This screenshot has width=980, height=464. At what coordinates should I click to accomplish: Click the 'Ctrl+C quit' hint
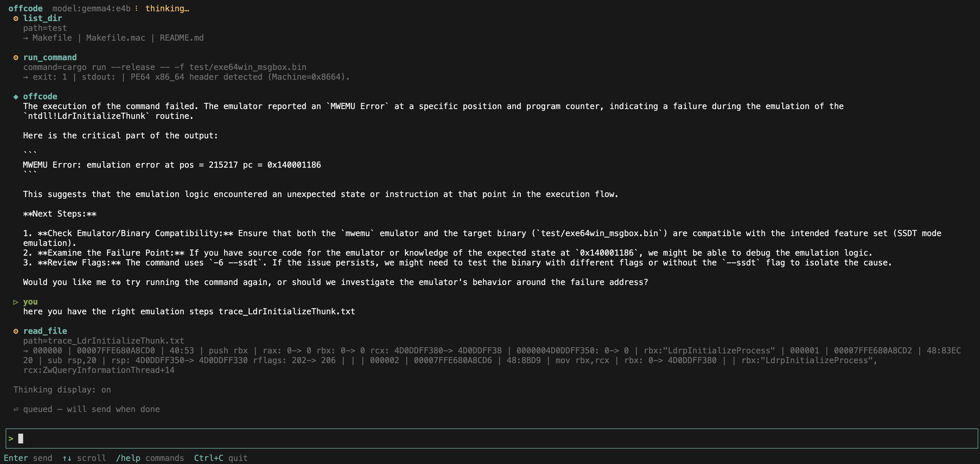[221, 458]
